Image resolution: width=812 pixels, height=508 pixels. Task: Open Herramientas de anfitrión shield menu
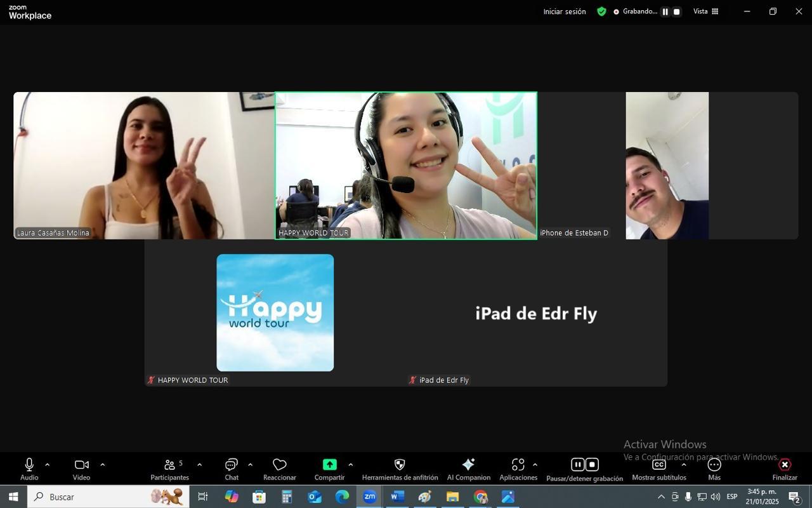(x=400, y=469)
